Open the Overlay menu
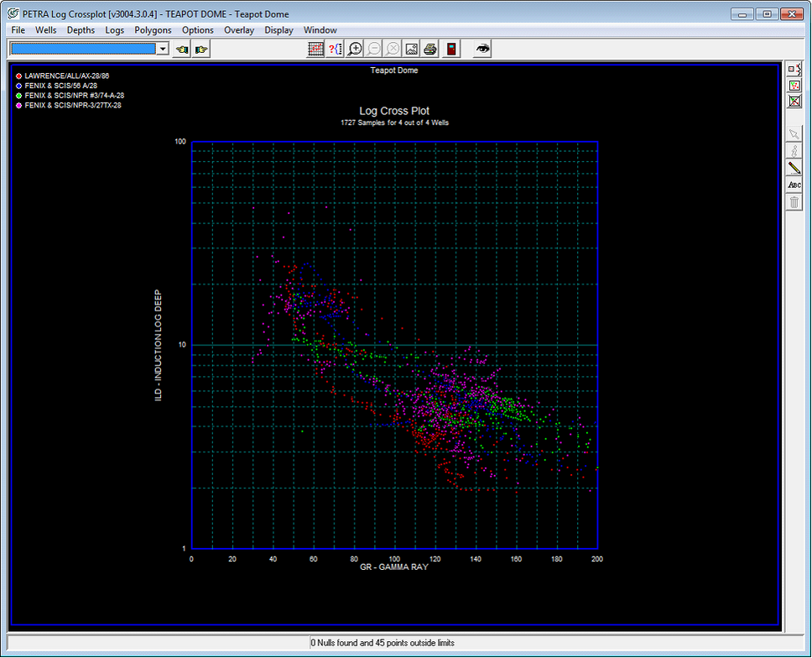Viewport: 812px width, 658px height. point(239,30)
